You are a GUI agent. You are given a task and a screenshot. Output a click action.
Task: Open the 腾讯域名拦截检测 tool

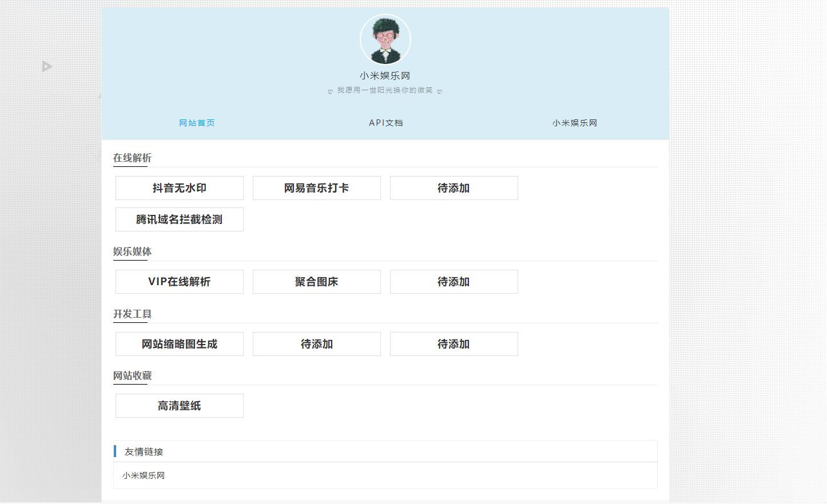tap(179, 219)
